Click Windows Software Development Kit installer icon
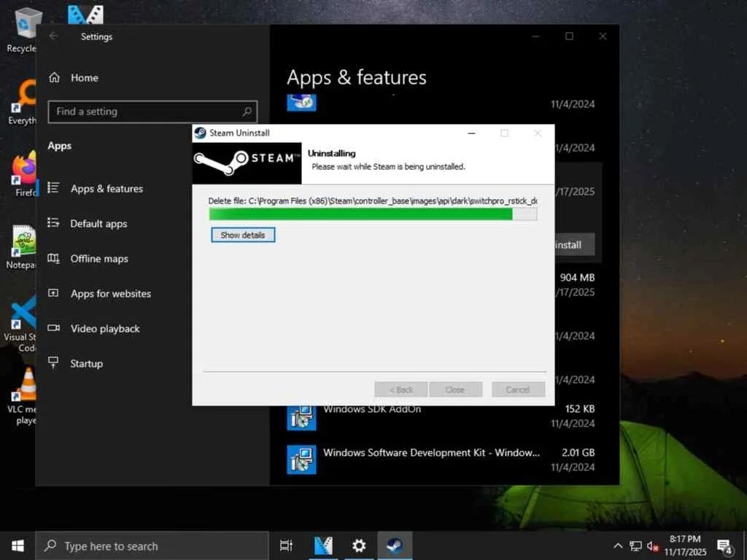The height and width of the screenshot is (560, 747). (x=301, y=459)
